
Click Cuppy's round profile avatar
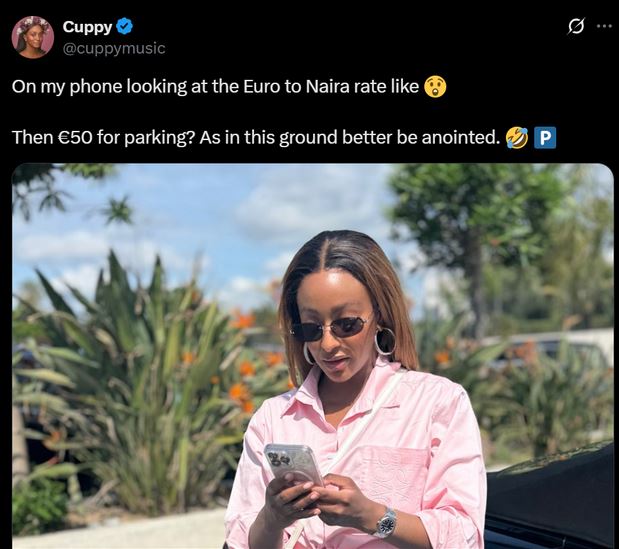tap(32, 37)
